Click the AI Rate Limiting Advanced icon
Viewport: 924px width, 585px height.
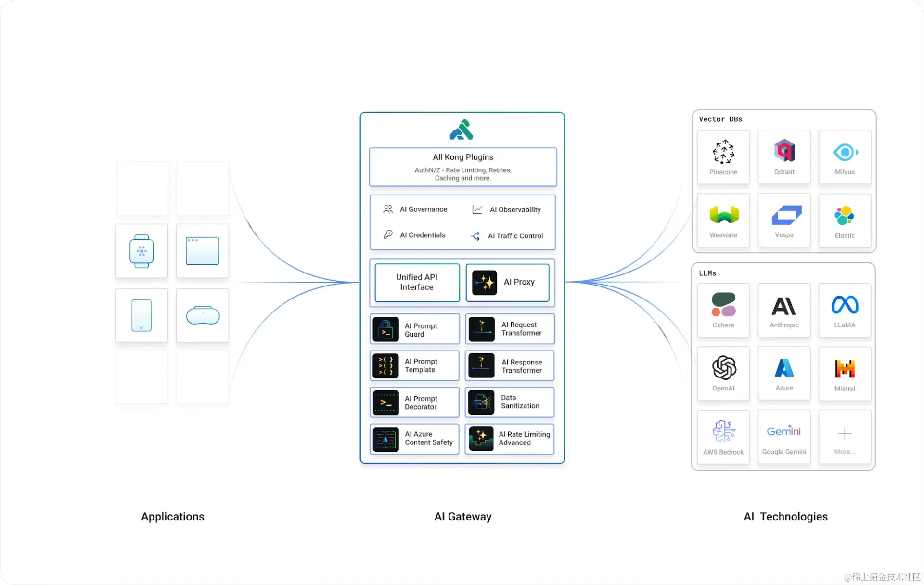(x=482, y=438)
